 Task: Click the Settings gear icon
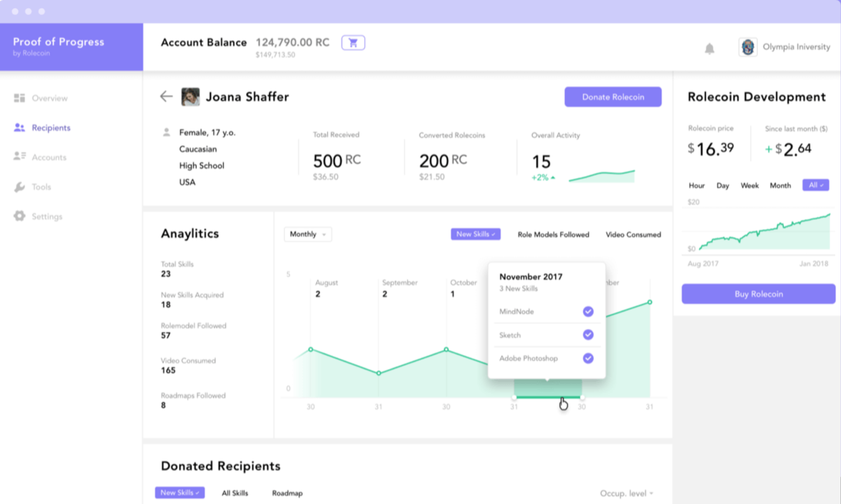(x=19, y=216)
